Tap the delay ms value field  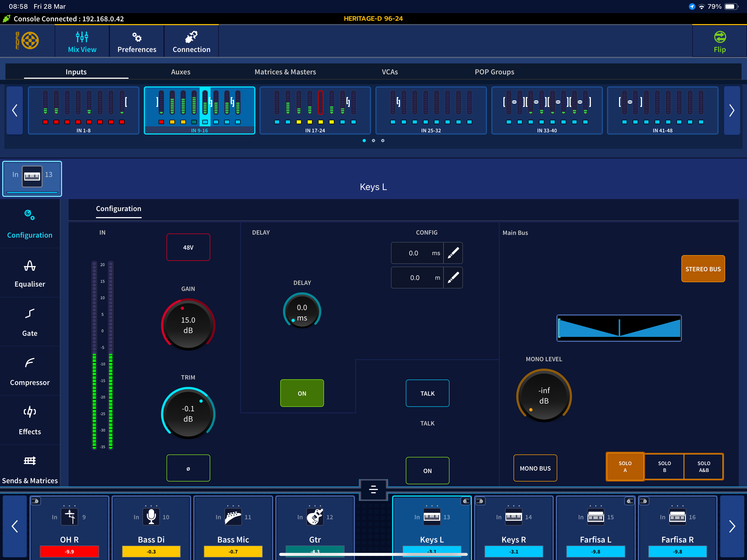pyautogui.click(x=418, y=253)
